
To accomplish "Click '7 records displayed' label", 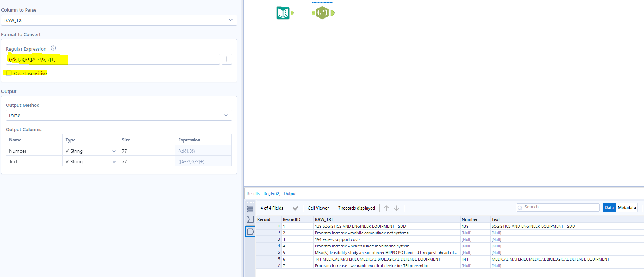I will pos(356,208).
